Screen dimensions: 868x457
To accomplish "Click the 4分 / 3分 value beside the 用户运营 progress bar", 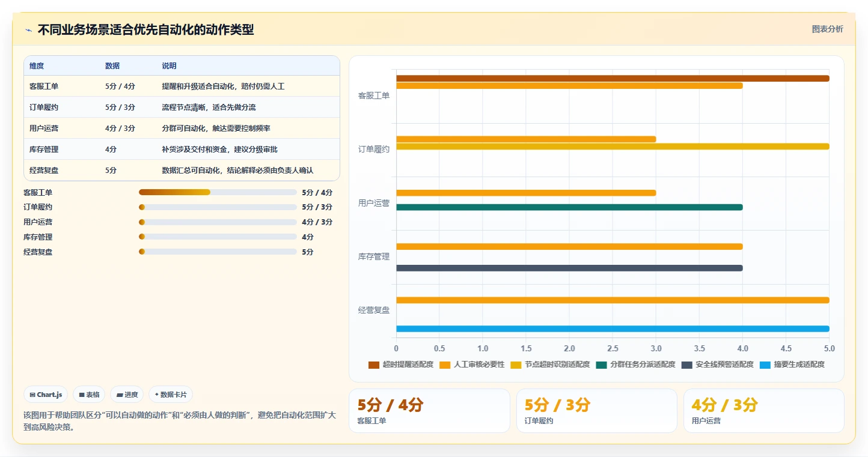I will click(317, 222).
